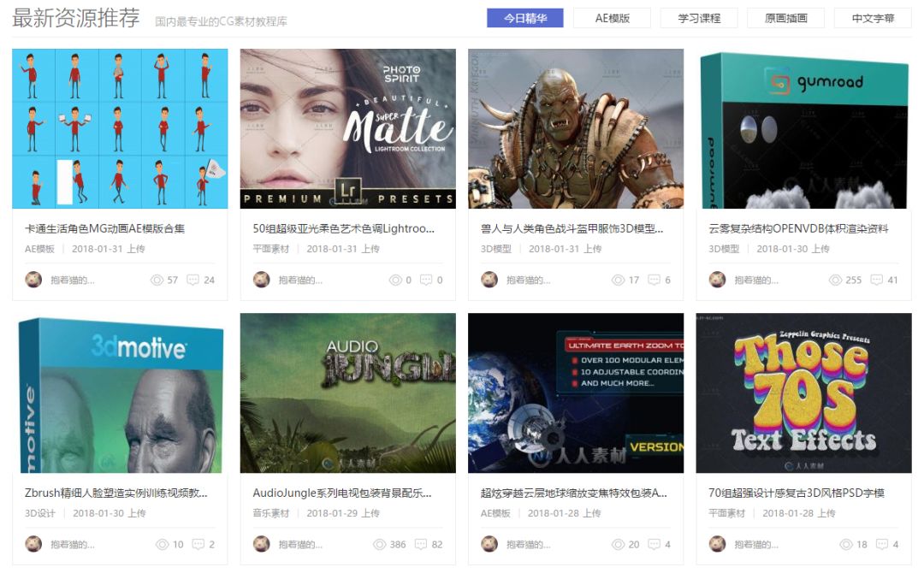The width and height of the screenshot is (924, 573).
Task: Click 音乐素材 category under AudioJungle card
Action: 271,513
